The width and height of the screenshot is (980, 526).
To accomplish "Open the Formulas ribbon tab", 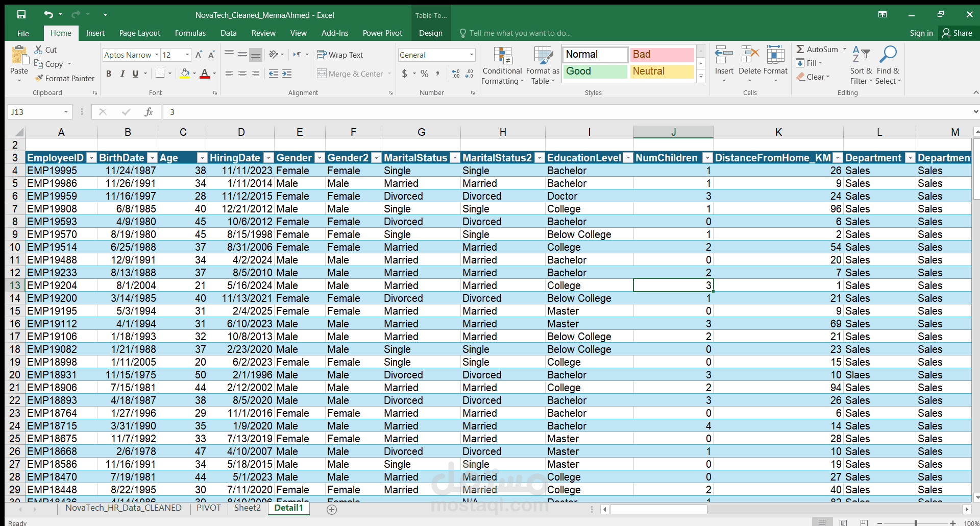I will click(190, 33).
